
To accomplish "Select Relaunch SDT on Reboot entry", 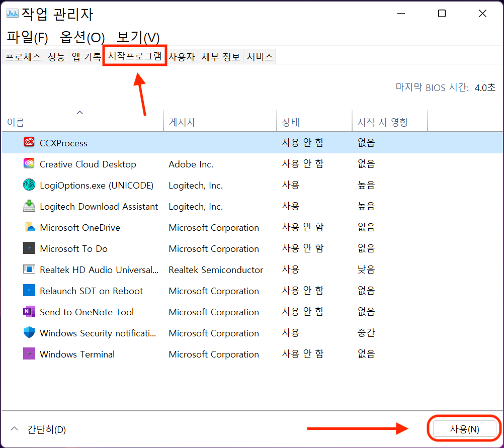I will 91,291.
